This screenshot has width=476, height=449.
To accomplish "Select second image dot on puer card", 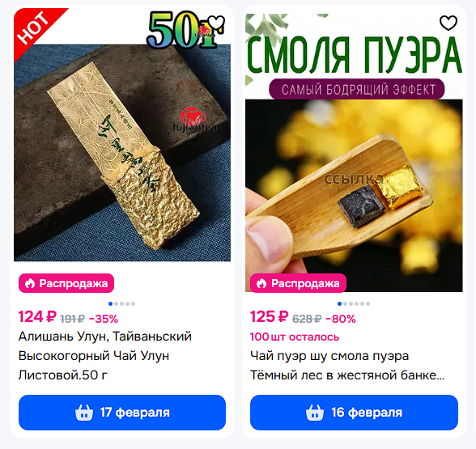I will tap(345, 303).
